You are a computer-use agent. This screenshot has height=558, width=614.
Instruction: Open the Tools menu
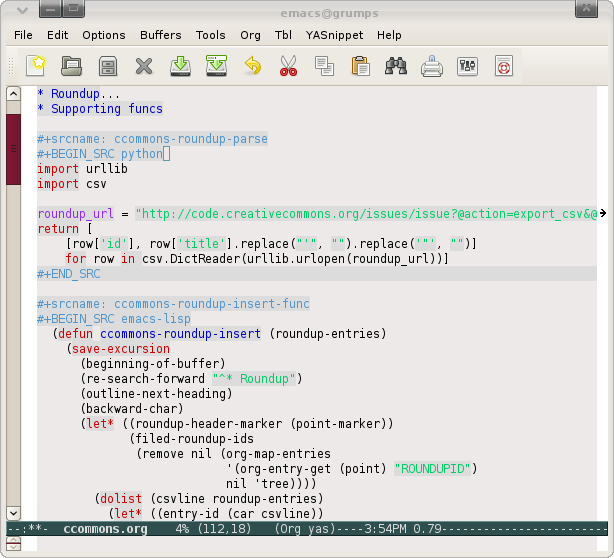pos(211,35)
